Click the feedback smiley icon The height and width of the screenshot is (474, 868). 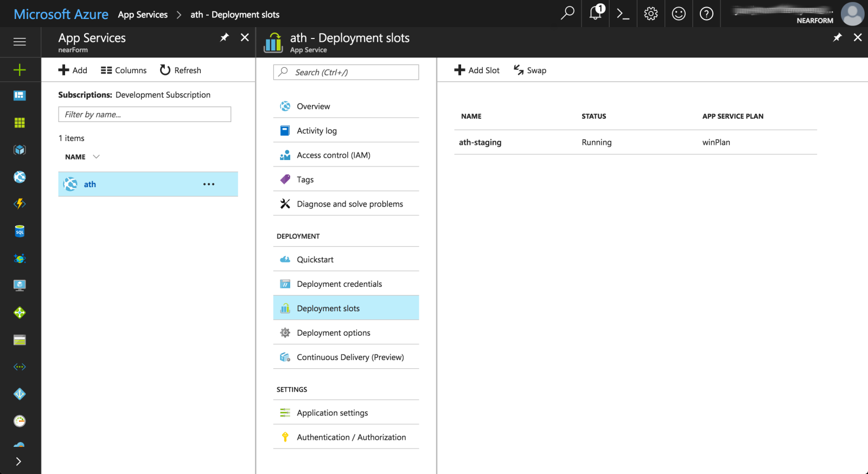click(x=679, y=14)
